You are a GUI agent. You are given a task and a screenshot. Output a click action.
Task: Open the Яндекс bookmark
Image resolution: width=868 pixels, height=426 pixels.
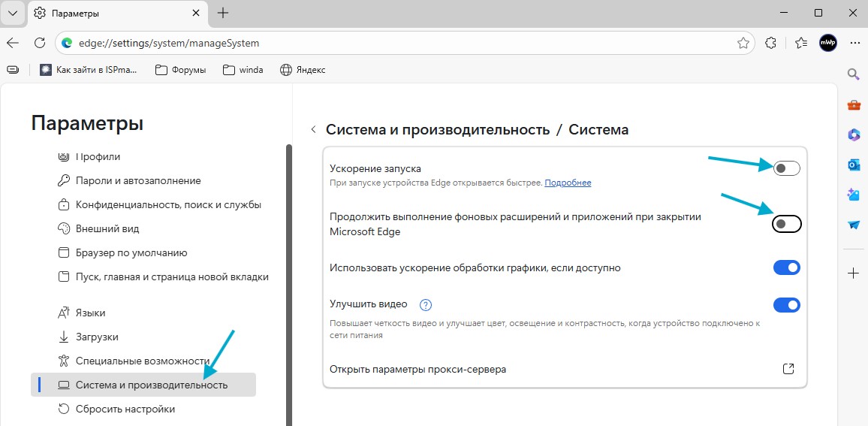[x=303, y=70]
